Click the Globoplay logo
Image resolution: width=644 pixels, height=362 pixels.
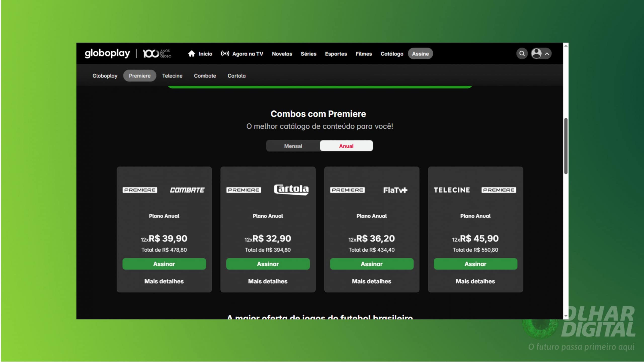(x=107, y=53)
